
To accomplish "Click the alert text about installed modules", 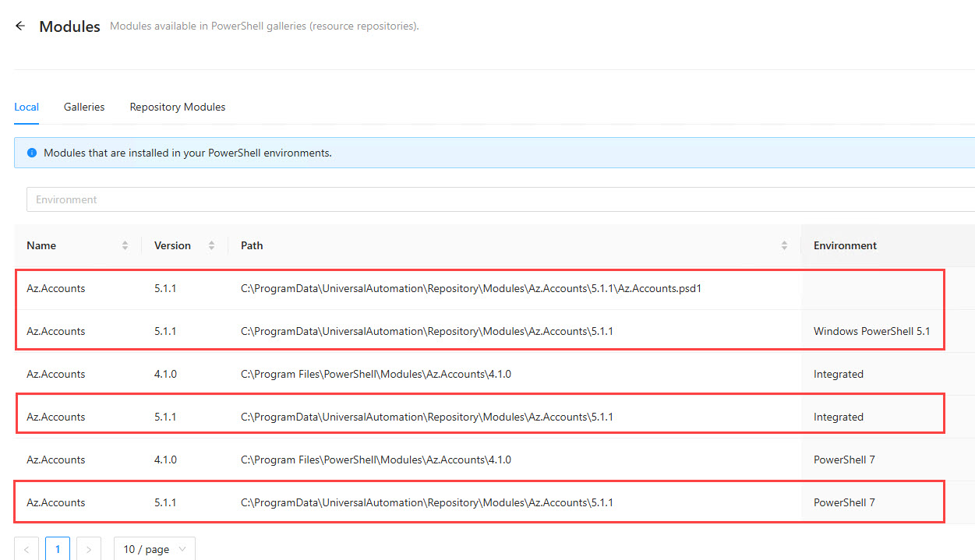I will (188, 153).
